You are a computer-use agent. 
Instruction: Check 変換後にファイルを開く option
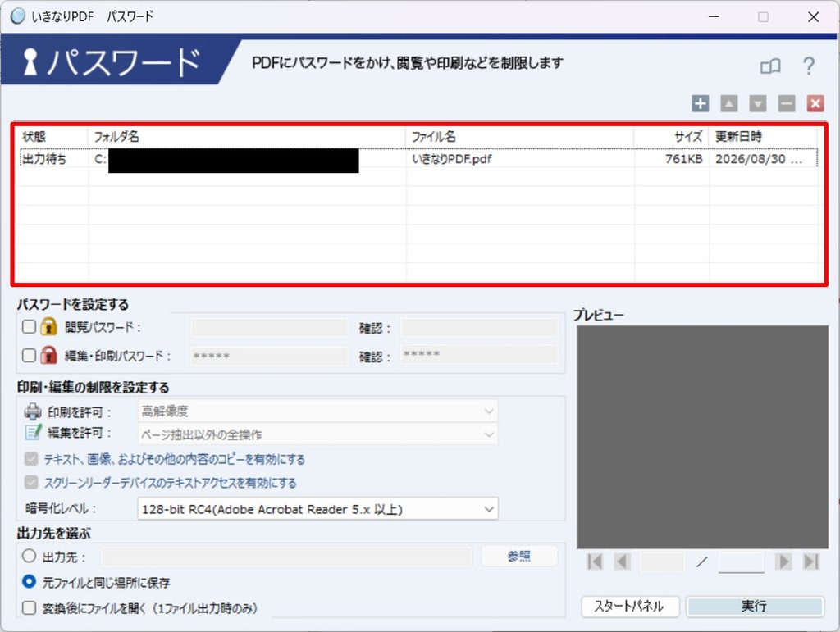[29, 607]
